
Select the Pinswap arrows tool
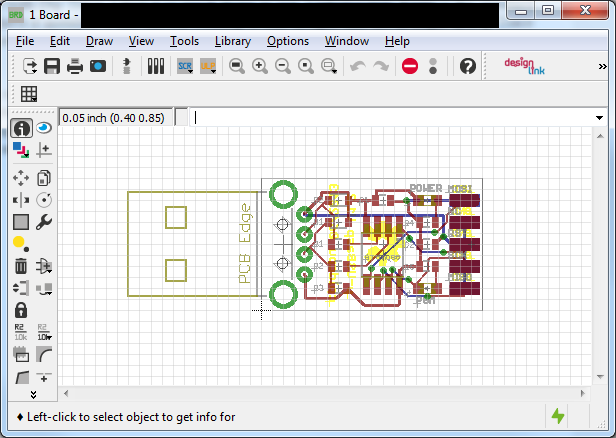[21, 288]
